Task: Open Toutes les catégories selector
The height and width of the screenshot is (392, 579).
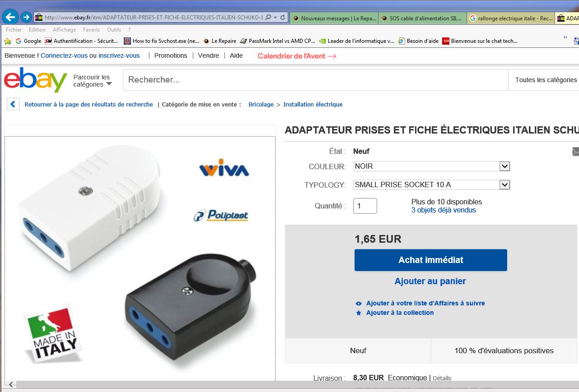Action: click(x=544, y=80)
